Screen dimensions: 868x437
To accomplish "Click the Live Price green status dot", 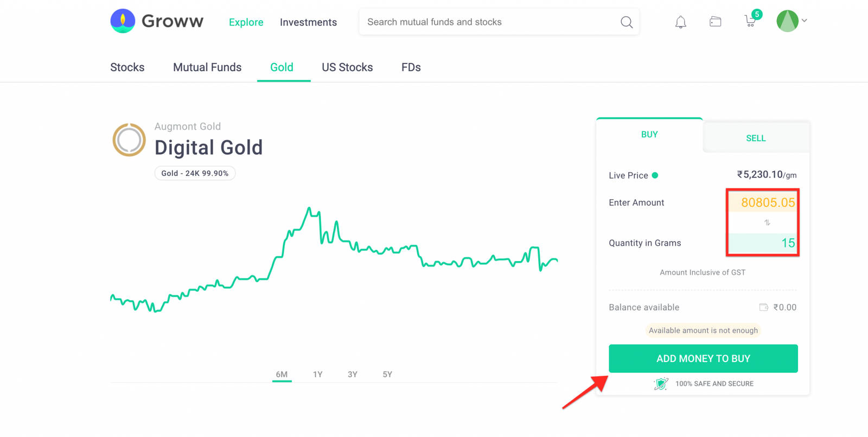I will click(655, 175).
